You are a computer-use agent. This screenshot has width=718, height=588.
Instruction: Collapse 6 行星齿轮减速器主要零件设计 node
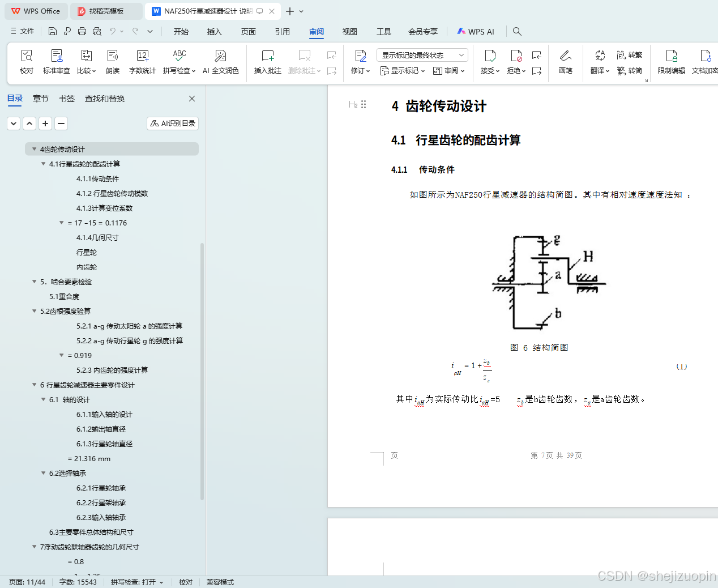35,385
